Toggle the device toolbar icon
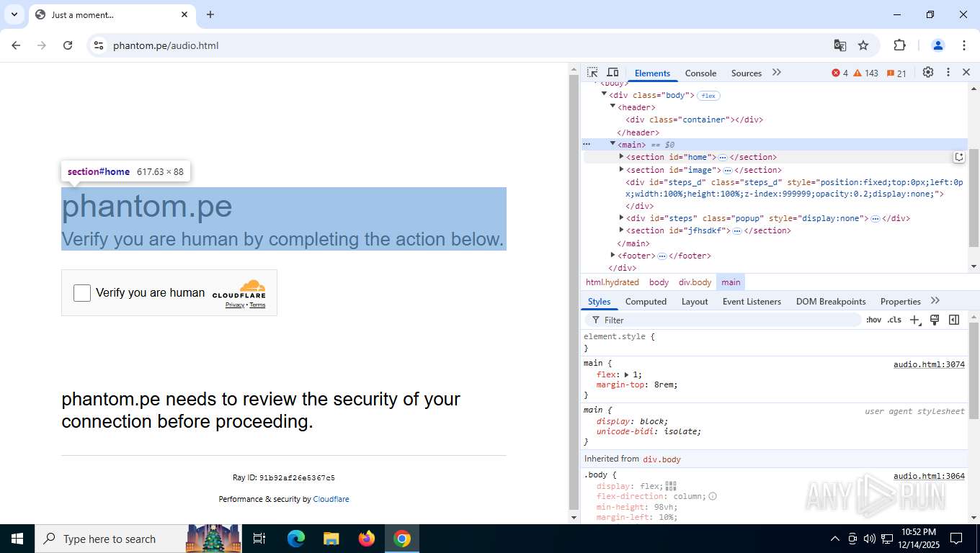 coord(612,73)
